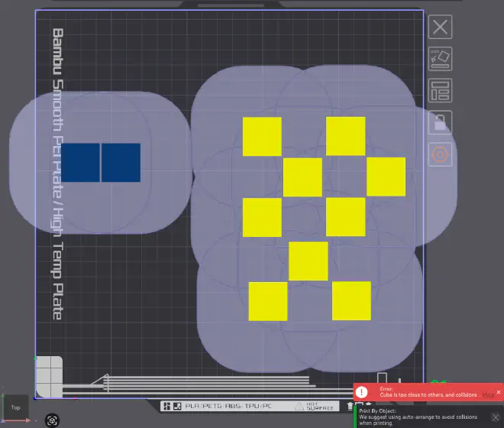Click the remove-all-objects X plate icon
The image size is (504, 428).
[441, 28]
